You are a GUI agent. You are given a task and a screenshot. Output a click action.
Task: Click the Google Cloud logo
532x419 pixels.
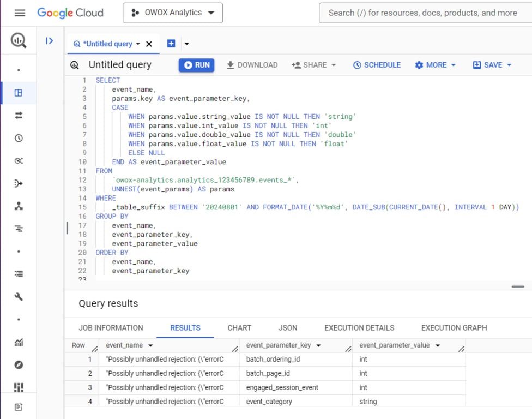coord(70,13)
